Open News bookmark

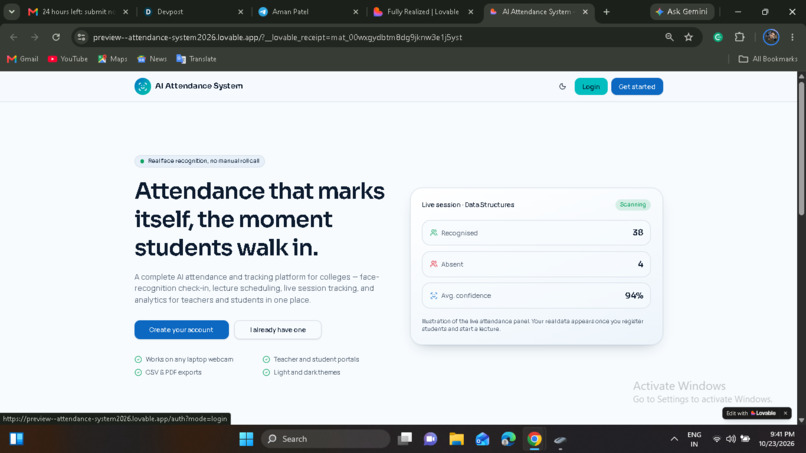pyautogui.click(x=152, y=59)
